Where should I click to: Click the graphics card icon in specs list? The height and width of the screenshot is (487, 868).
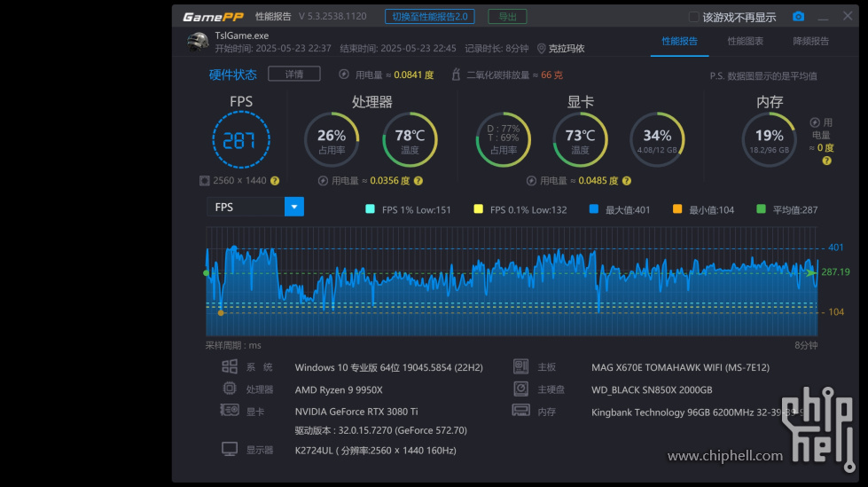point(229,411)
